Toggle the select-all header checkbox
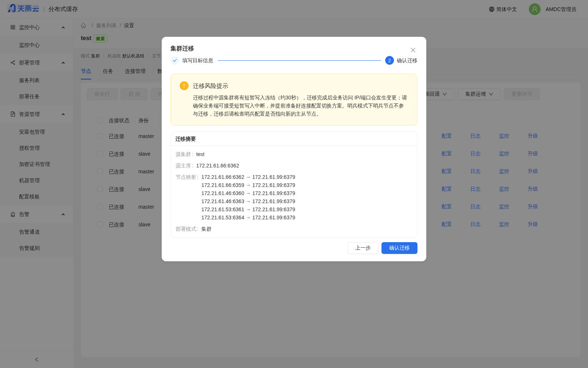This screenshot has width=588, height=368. click(100, 120)
